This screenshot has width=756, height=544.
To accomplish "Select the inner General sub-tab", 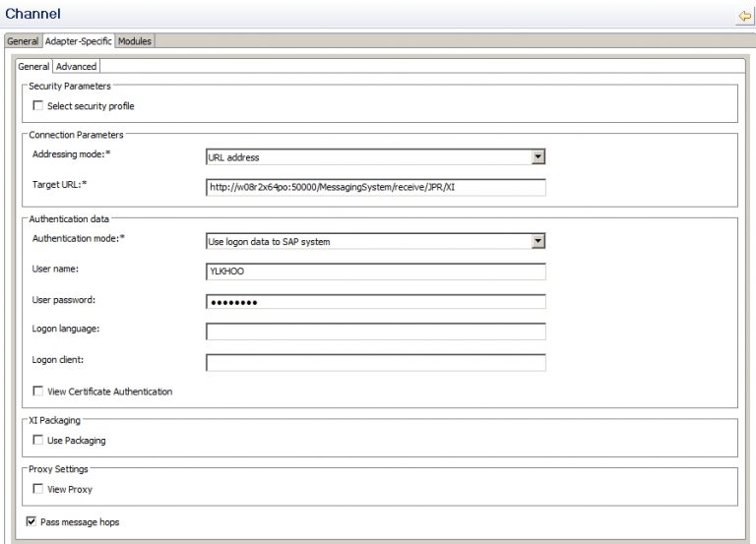I will pyautogui.click(x=33, y=67).
